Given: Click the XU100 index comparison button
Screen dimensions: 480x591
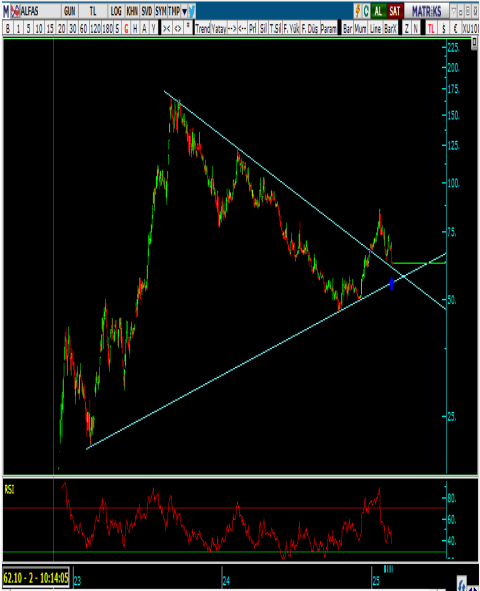Looking at the screenshot, I should (x=470, y=28).
